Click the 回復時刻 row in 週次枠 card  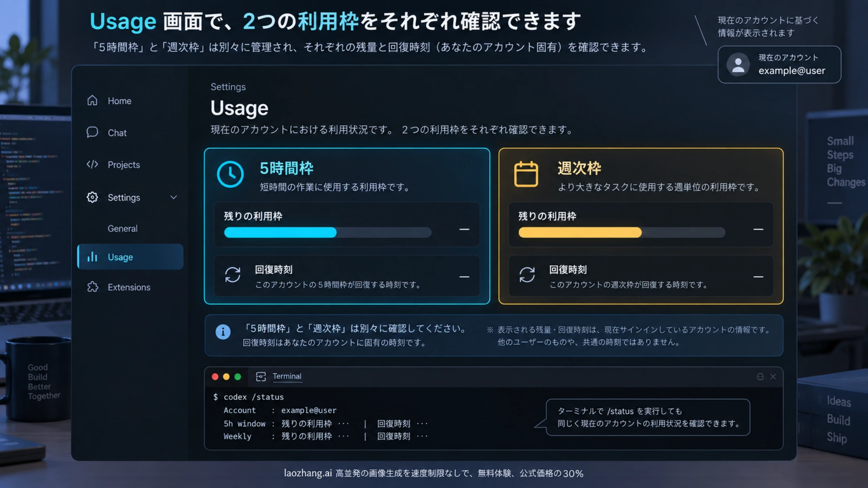pyautogui.click(x=641, y=276)
